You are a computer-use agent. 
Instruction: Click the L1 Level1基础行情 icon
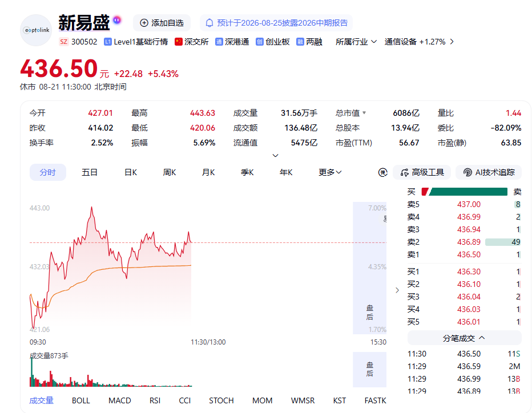tap(108, 42)
